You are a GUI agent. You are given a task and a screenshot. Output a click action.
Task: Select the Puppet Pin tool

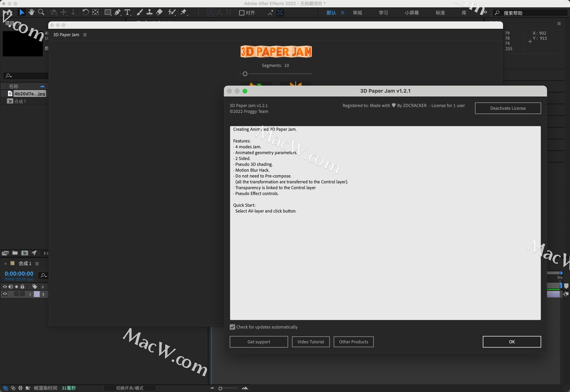coord(184,12)
